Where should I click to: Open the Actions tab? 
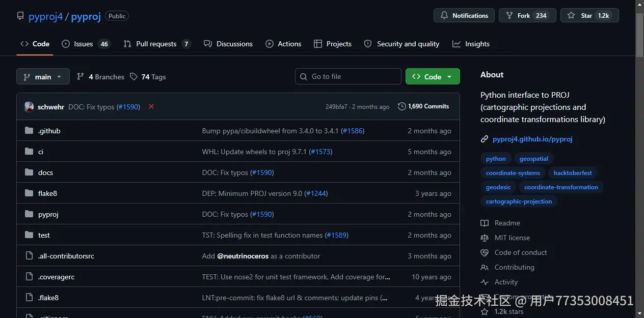point(283,44)
